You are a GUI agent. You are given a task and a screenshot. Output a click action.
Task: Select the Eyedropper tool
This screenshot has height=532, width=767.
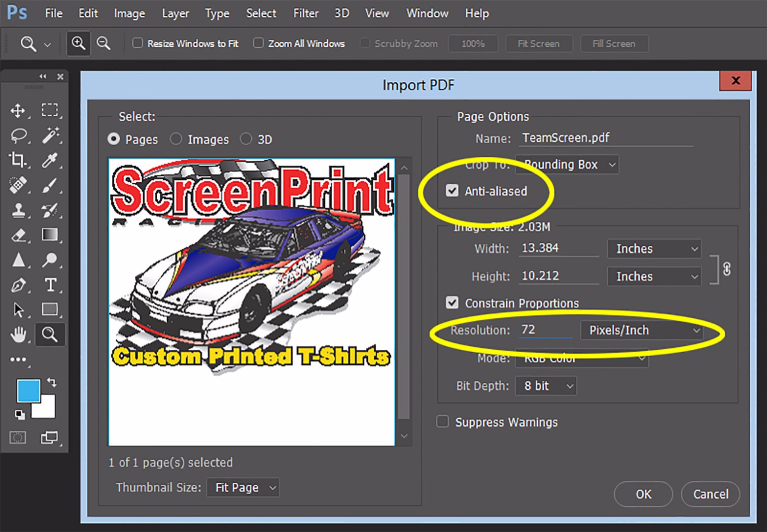pos(50,160)
